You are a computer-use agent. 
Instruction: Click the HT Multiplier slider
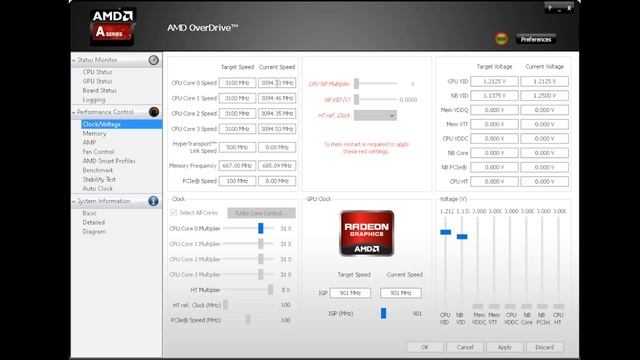270,290
